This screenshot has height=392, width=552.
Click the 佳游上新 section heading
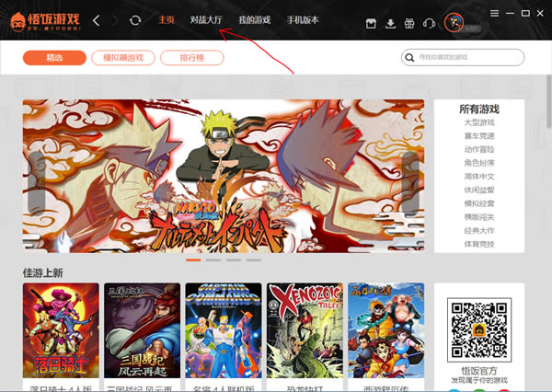pyautogui.click(x=43, y=273)
